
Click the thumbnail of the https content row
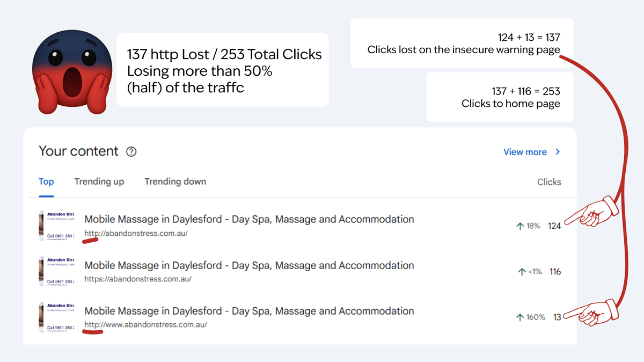(57, 271)
